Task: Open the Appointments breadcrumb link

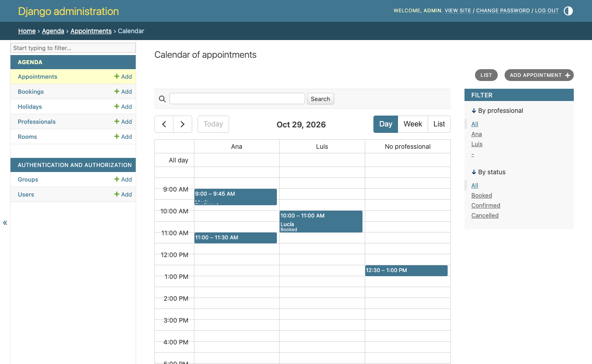Action: (91, 31)
